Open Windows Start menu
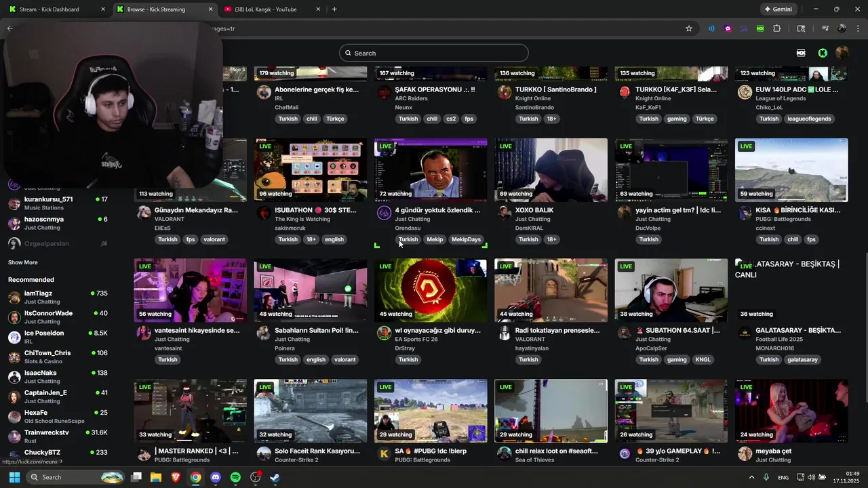Image resolution: width=868 pixels, height=488 pixels. [x=14, y=477]
